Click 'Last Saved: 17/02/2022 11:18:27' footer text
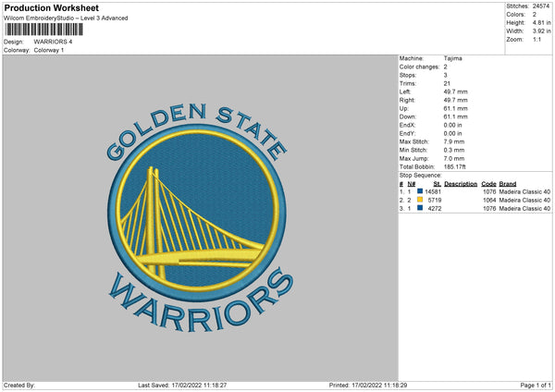 tap(182, 386)
